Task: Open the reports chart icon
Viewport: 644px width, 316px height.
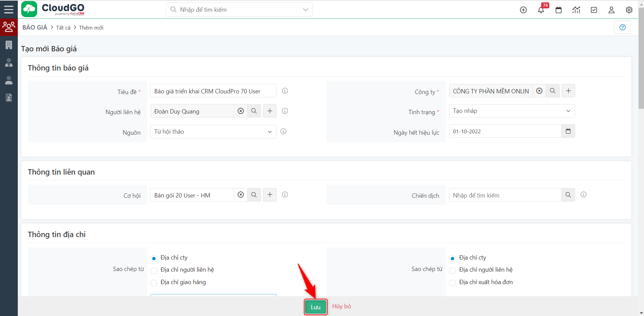Action: pyautogui.click(x=576, y=10)
